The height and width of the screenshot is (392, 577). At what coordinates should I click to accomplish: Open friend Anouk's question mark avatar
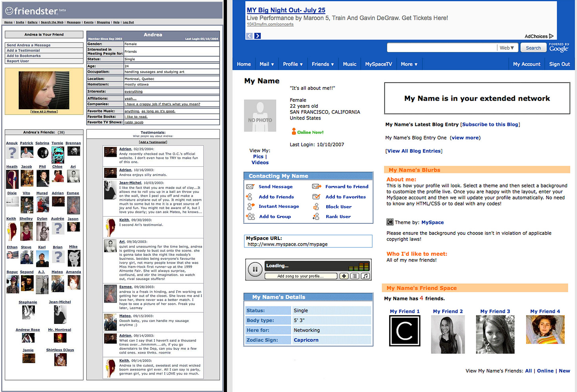point(13,152)
